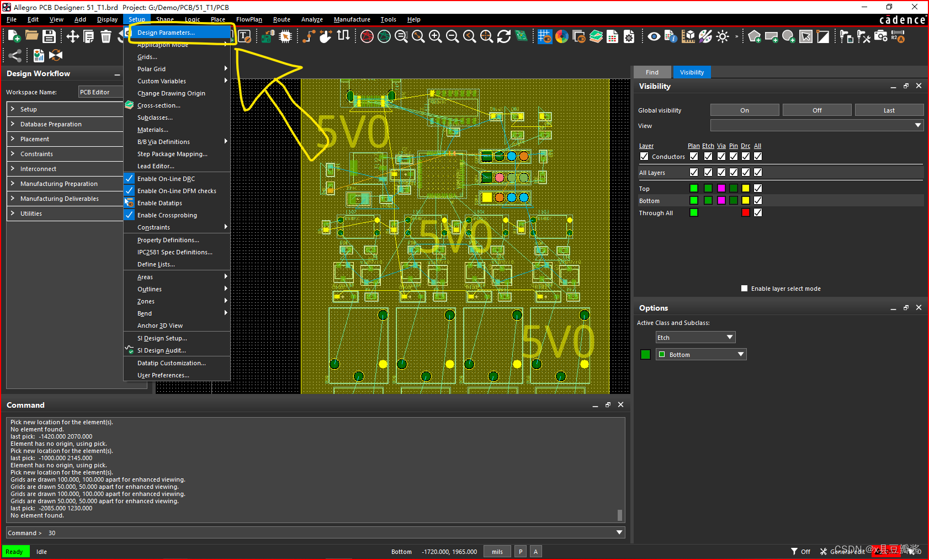Open a design with the folder icon
The height and width of the screenshot is (560, 929).
click(32, 36)
